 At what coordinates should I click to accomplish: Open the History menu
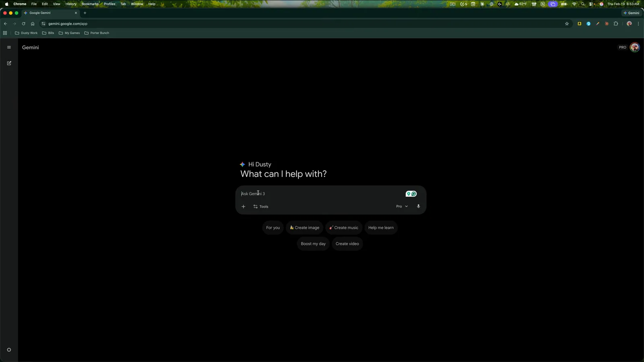pos(71,4)
